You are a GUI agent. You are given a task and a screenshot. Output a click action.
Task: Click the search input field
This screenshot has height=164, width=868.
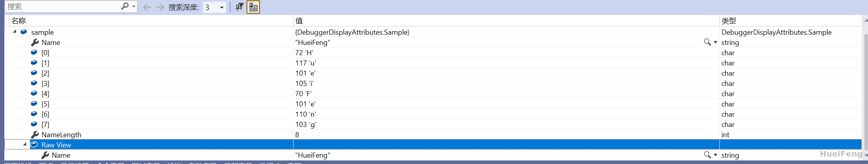coord(63,7)
